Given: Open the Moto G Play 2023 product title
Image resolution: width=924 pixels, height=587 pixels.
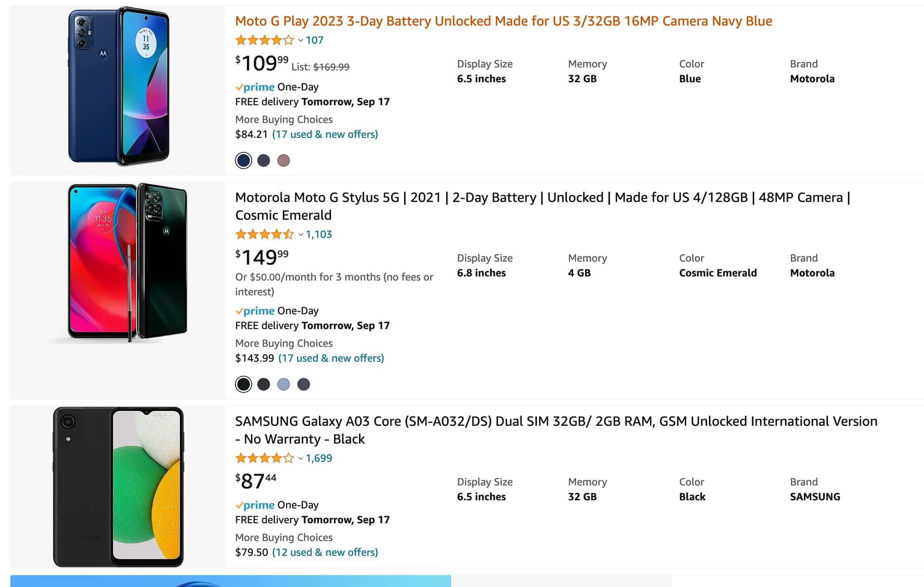Looking at the screenshot, I should point(503,21).
